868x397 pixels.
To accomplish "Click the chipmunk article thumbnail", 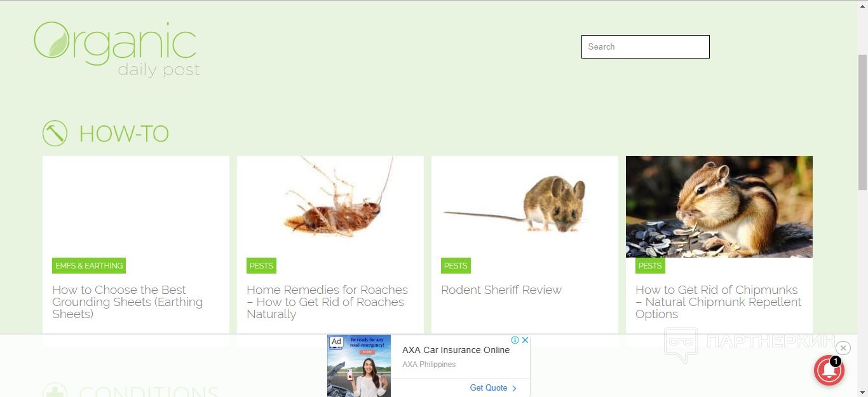I will click(719, 207).
